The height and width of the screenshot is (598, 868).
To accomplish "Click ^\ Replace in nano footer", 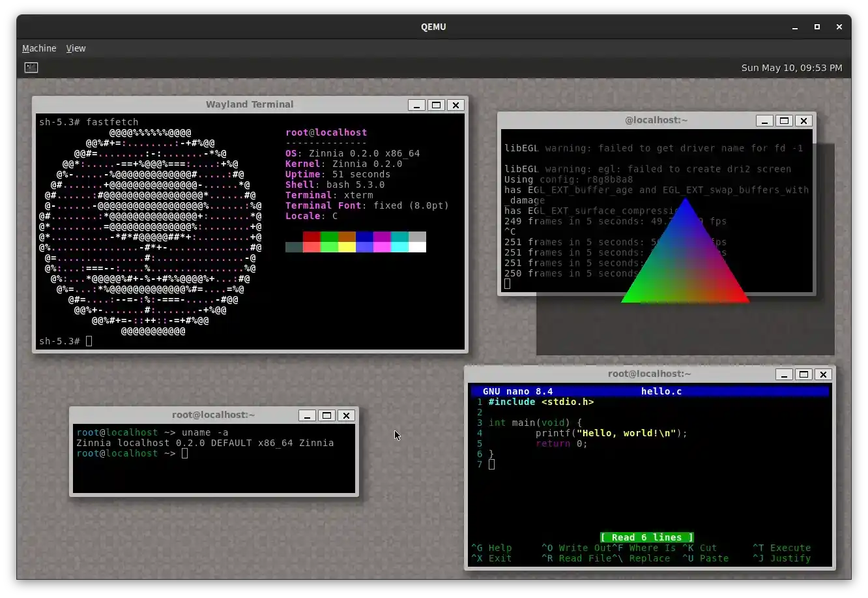I will (x=641, y=558).
